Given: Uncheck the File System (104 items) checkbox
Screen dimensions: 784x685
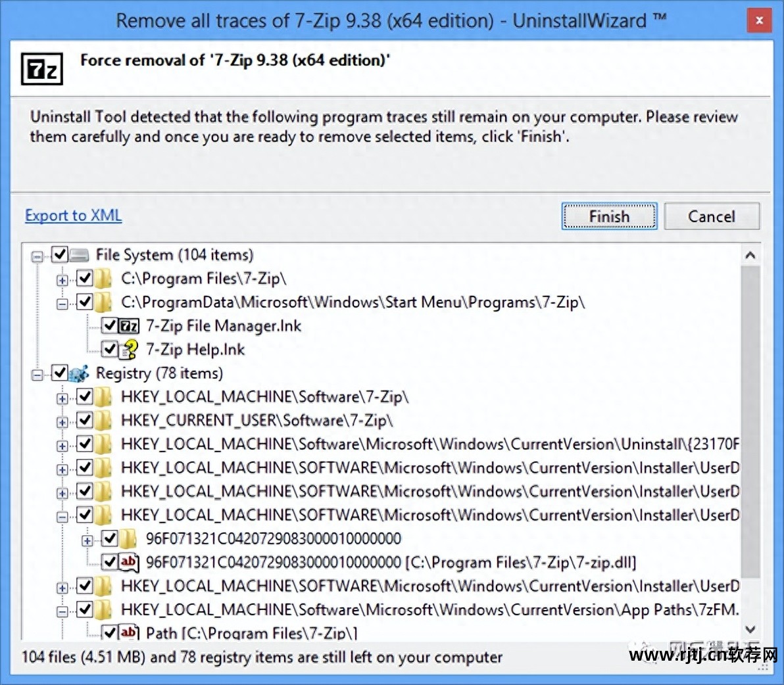Looking at the screenshot, I should 60,255.
